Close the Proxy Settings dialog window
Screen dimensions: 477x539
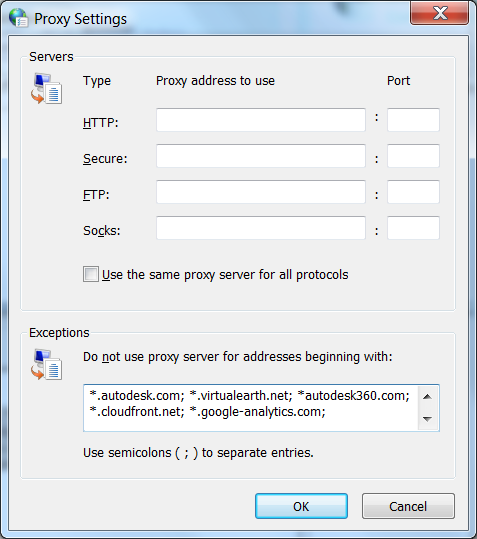click(x=440, y=13)
